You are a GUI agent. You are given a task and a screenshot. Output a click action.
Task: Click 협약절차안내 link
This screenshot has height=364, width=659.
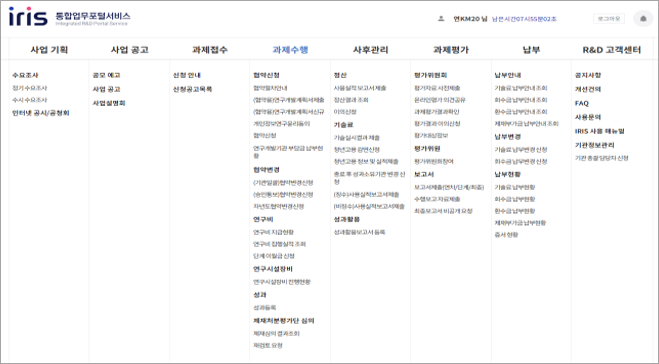[x=270, y=88]
